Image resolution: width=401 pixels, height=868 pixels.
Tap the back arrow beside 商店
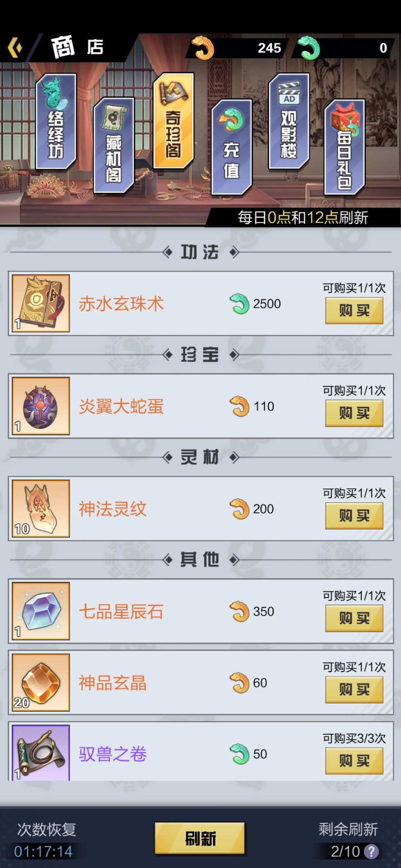15,47
